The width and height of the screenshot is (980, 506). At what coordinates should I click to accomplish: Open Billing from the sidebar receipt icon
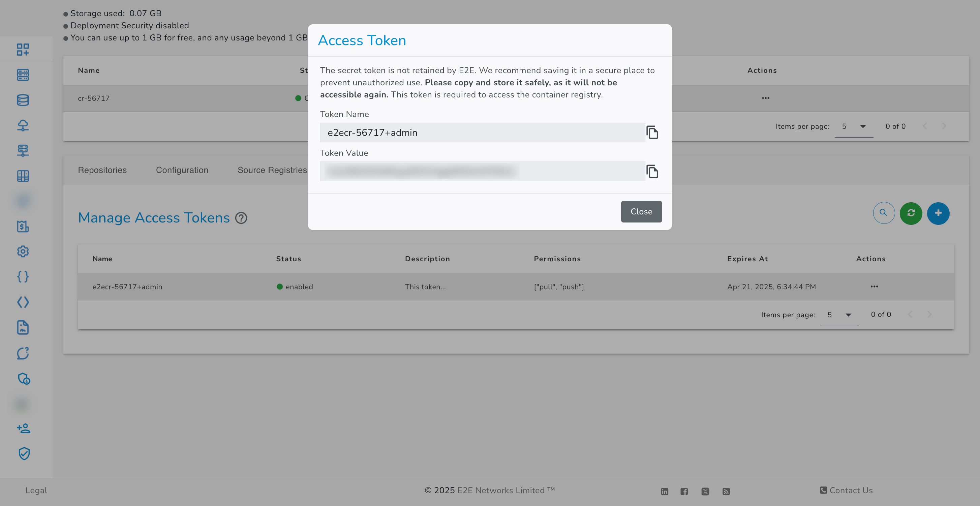point(23,227)
